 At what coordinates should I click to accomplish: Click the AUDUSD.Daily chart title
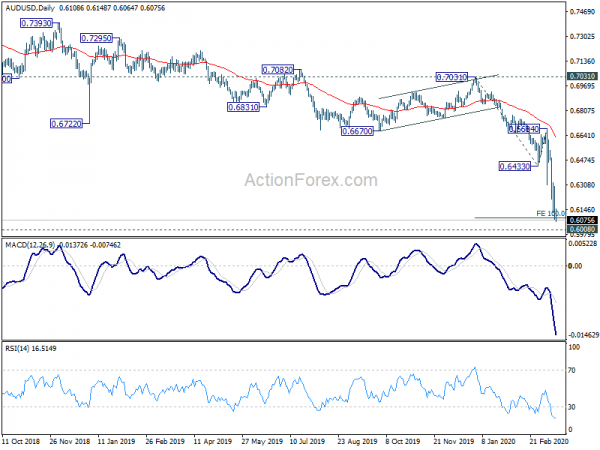(30, 8)
